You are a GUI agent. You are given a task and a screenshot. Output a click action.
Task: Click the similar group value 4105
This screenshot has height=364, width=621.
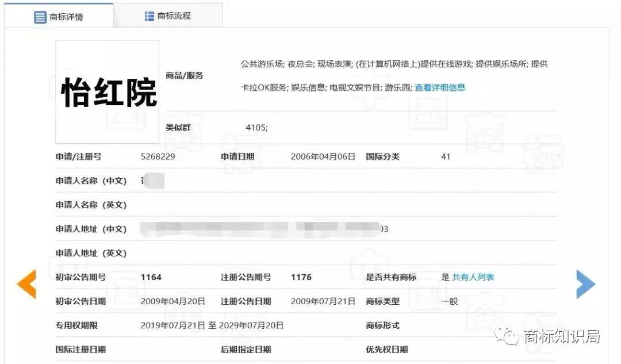point(256,128)
